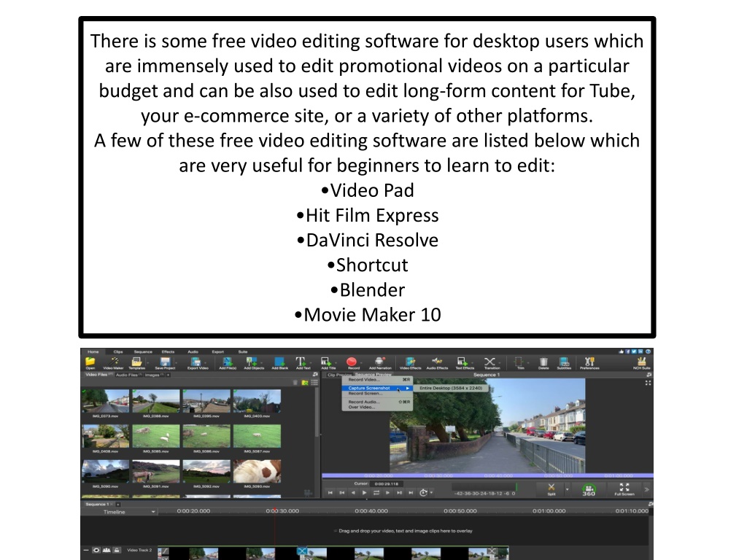Click the Save Project icon
Image resolution: width=747 pixels, height=560 pixels.
pyautogui.click(x=165, y=363)
